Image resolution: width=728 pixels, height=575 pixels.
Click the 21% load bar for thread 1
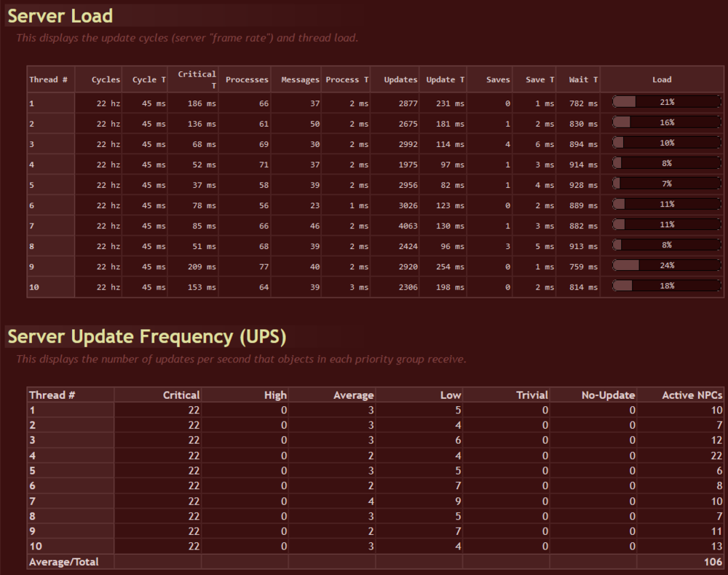coord(667,102)
